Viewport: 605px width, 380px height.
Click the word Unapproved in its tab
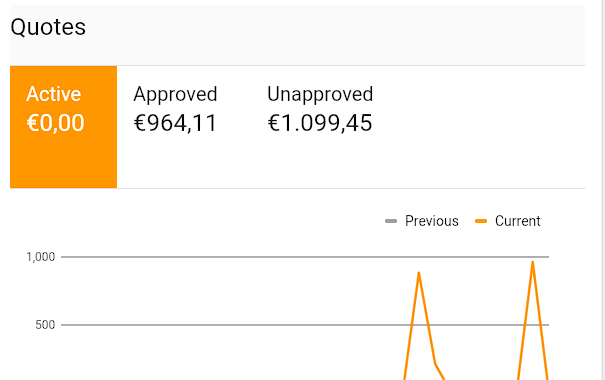click(320, 94)
